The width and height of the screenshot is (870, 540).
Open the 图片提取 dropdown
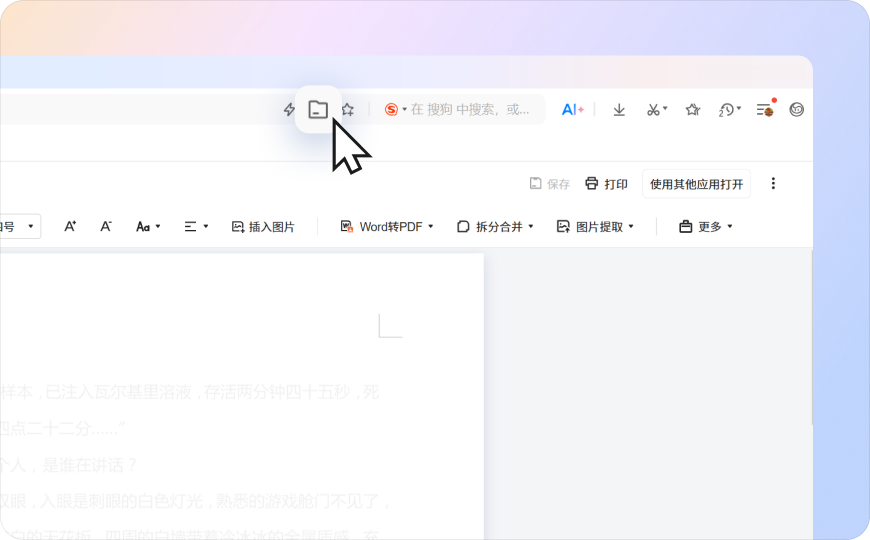point(595,226)
